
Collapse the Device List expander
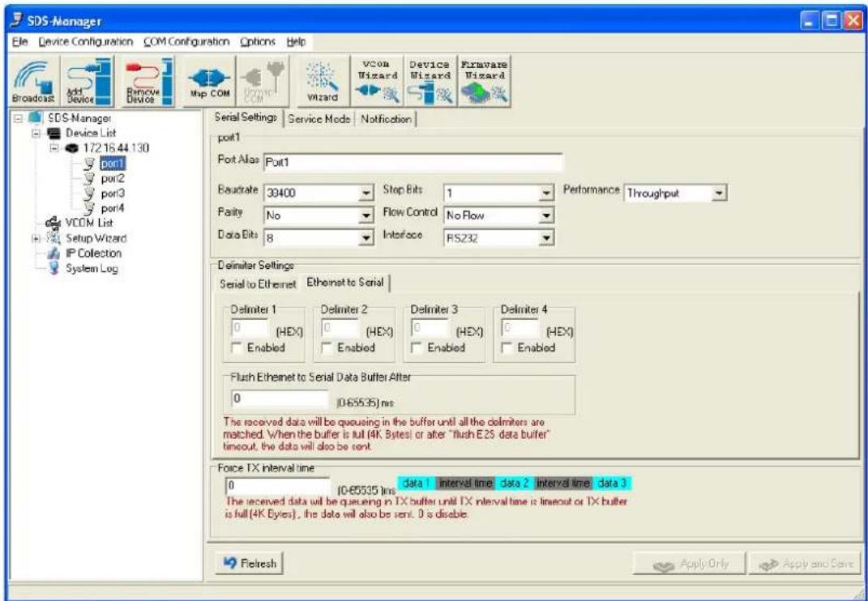pos(36,134)
